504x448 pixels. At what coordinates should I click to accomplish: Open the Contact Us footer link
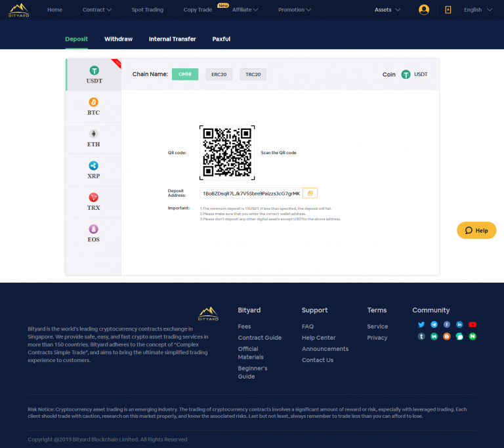[318, 360]
